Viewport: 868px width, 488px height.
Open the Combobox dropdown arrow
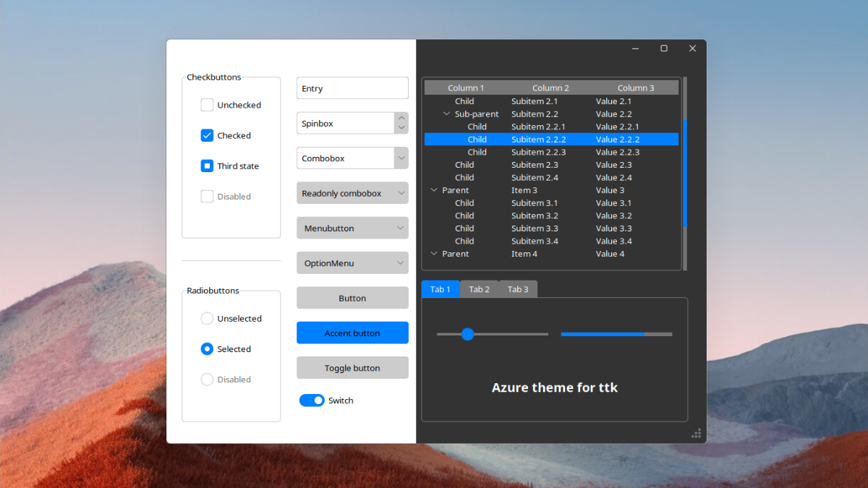tap(401, 158)
